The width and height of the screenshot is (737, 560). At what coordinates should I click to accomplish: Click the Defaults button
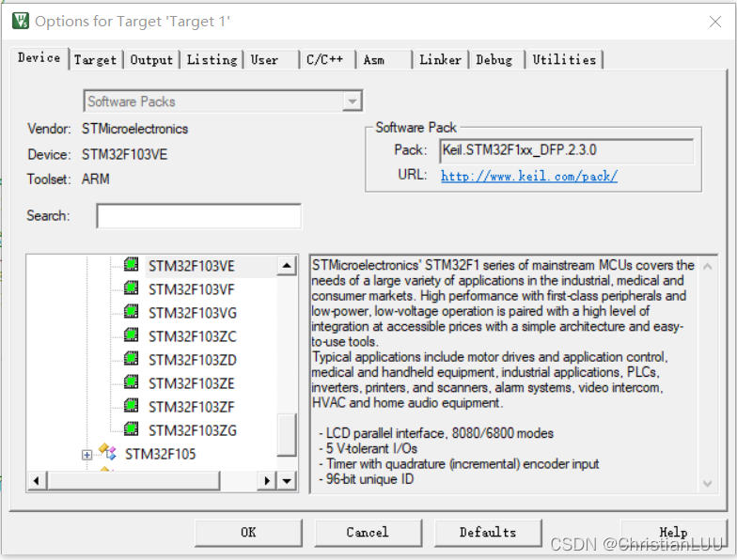(x=488, y=532)
